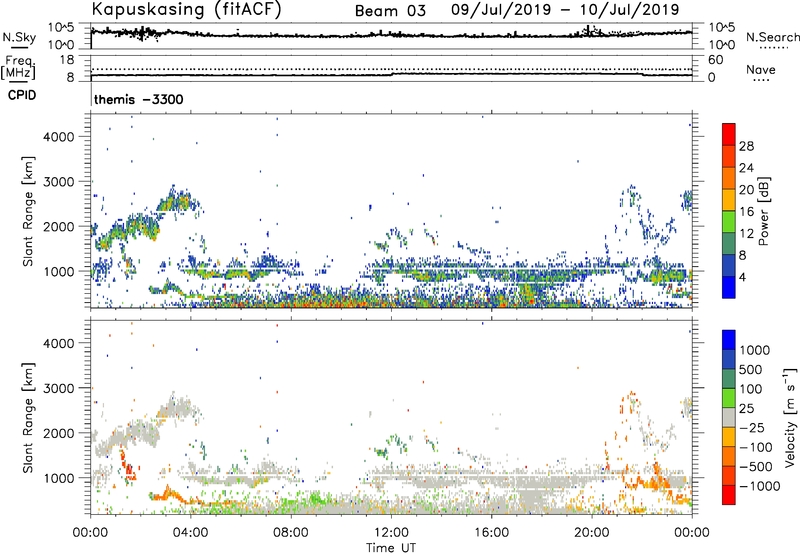
Task: Click the power echo cluster near 03:30 at 2500 km
Action: (x=179, y=200)
